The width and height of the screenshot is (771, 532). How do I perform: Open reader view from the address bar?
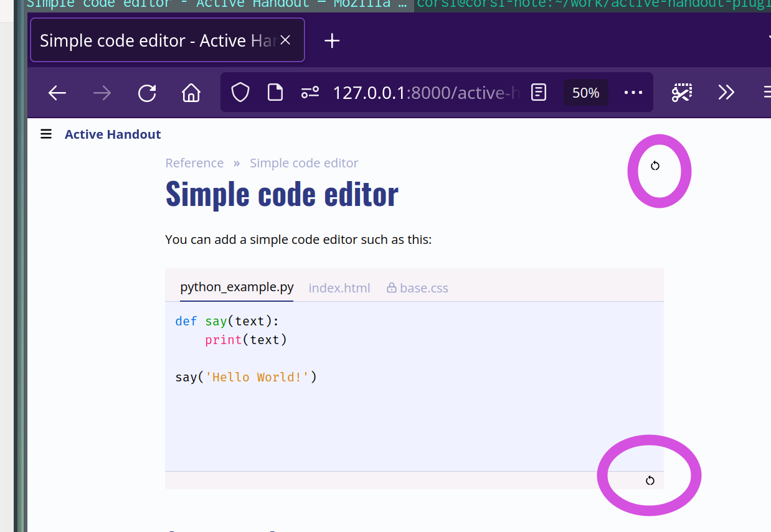(538, 92)
